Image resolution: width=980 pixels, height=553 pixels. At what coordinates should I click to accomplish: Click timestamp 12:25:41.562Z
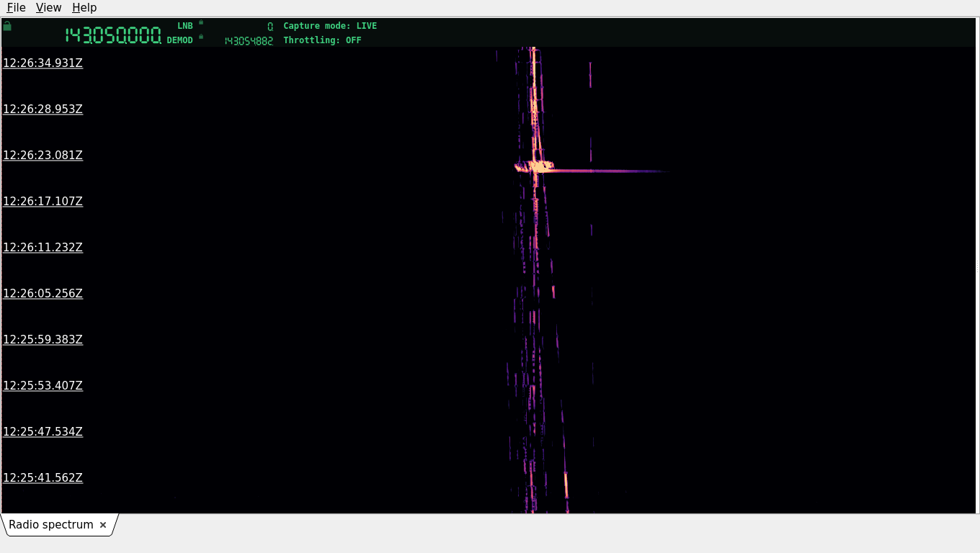[43, 478]
